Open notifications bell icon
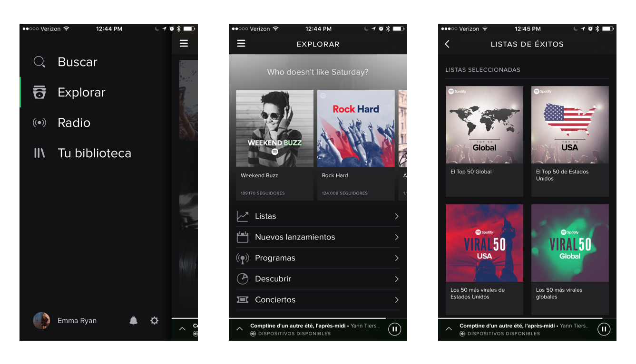Viewport: 636px width, 364px height. coord(134,321)
